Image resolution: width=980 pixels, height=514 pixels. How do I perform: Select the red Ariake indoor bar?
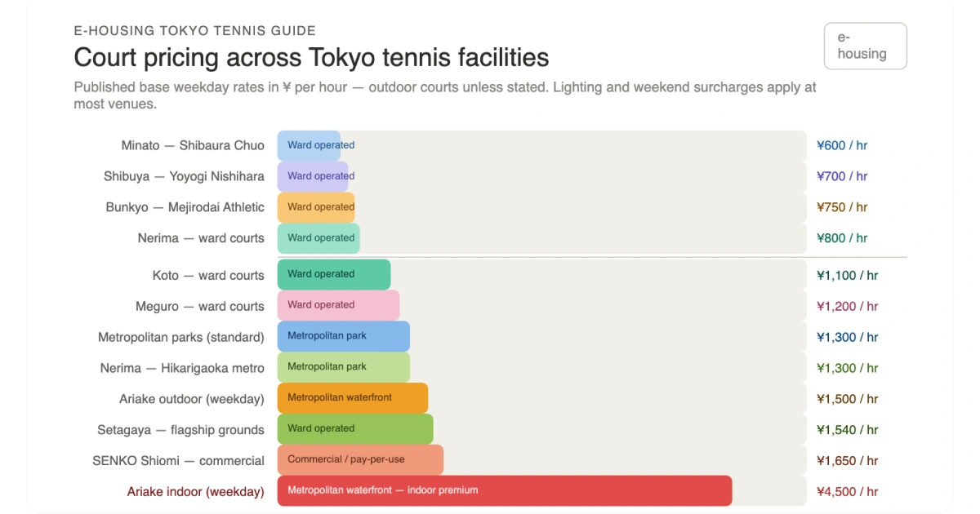click(x=504, y=490)
